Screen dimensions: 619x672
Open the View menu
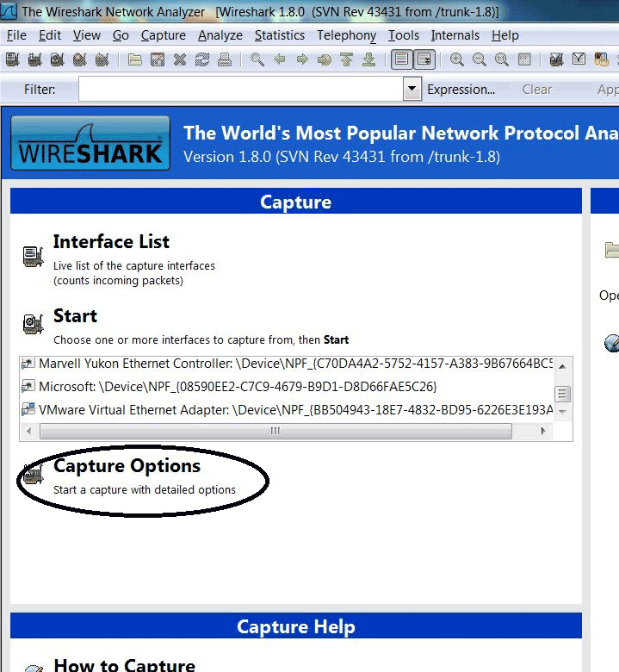point(87,35)
